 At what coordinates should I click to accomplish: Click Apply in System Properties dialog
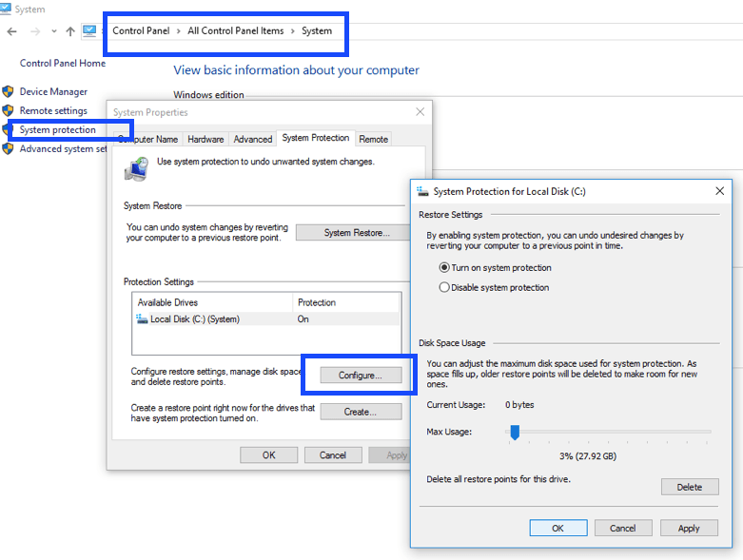(x=390, y=454)
